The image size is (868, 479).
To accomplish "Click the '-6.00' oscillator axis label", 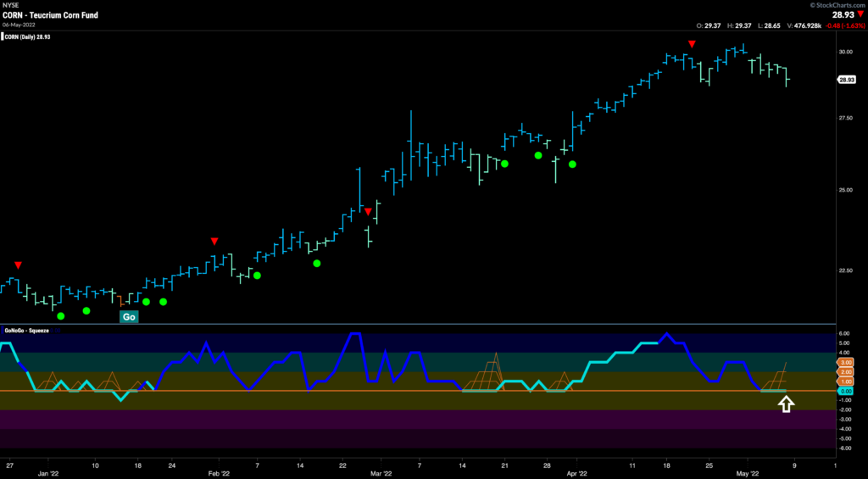I will point(846,448).
